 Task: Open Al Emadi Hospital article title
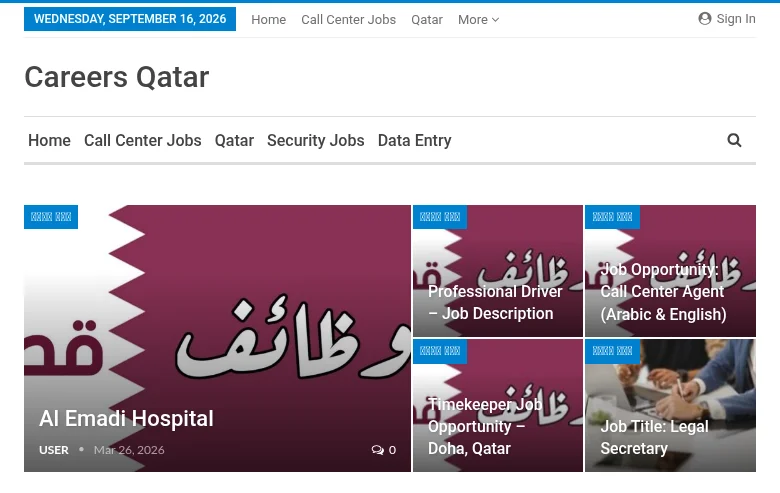(126, 418)
